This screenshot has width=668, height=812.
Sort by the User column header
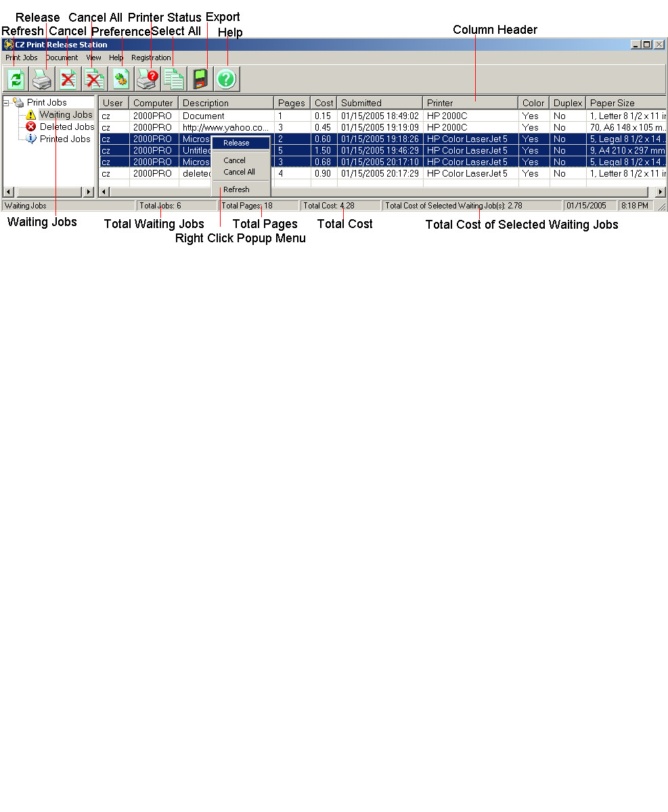click(x=114, y=103)
